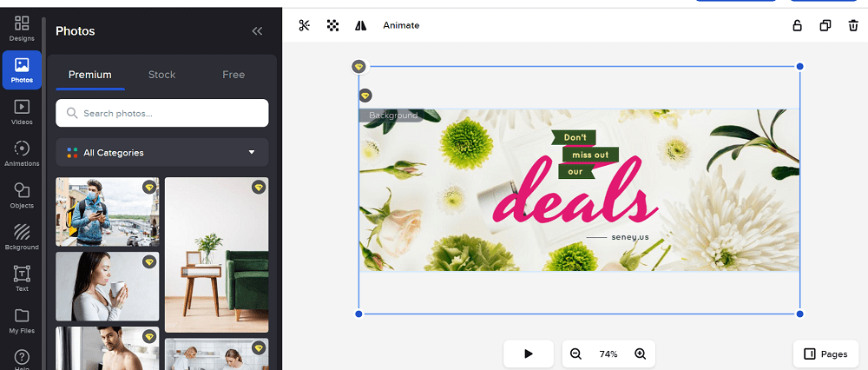Click the bottom-right selection handle
Screen dimensions: 868x370
point(799,314)
